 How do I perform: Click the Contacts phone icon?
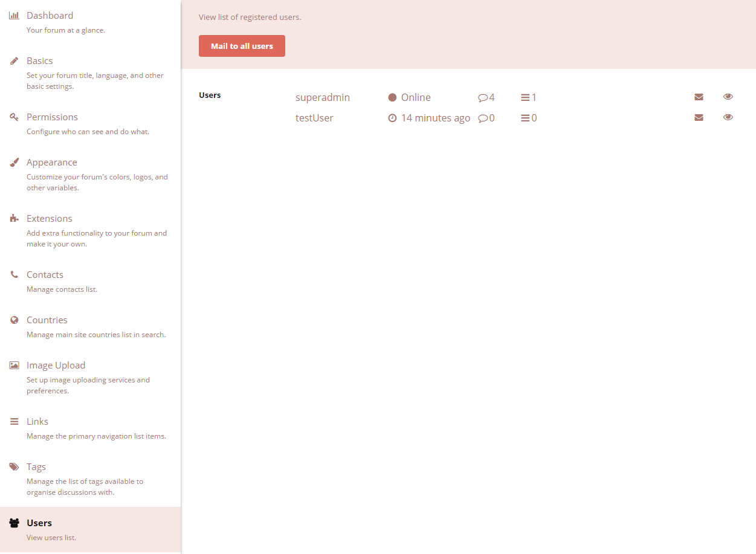coord(14,275)
